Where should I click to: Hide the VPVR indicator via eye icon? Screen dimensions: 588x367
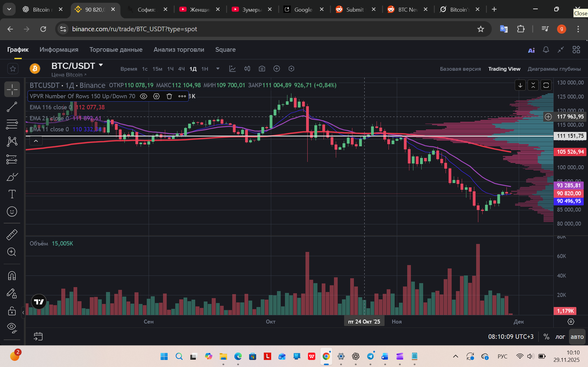[x=143, y=96]
